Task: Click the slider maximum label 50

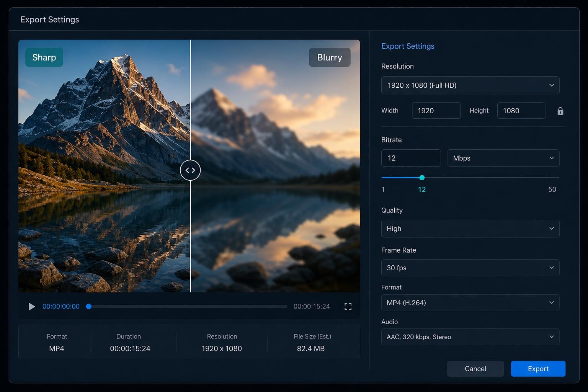Action: (552, 189)
